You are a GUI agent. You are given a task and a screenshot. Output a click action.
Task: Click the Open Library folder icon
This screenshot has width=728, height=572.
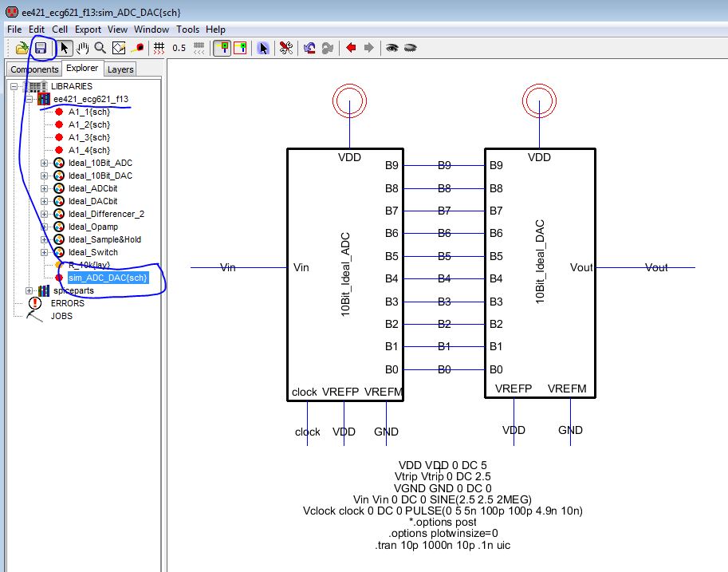coord(22,48)
